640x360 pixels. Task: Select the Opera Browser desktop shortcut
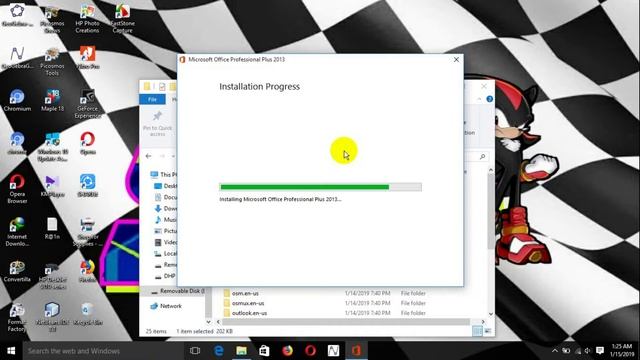point(17,189)
